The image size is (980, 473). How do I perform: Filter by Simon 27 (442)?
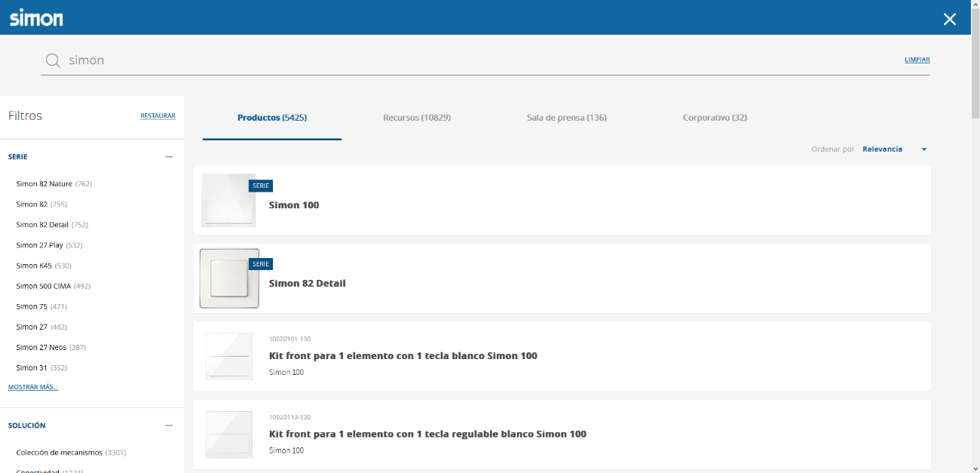[41, 327]
